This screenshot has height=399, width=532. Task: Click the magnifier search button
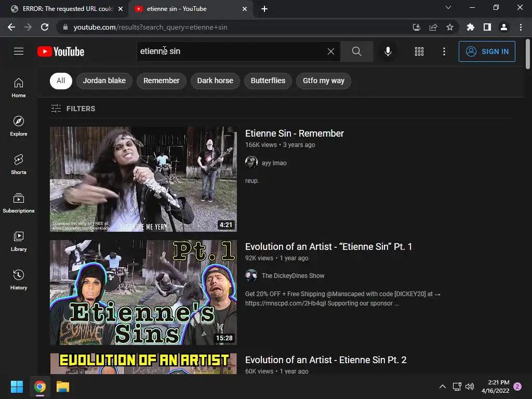click(x=356, y=51)
